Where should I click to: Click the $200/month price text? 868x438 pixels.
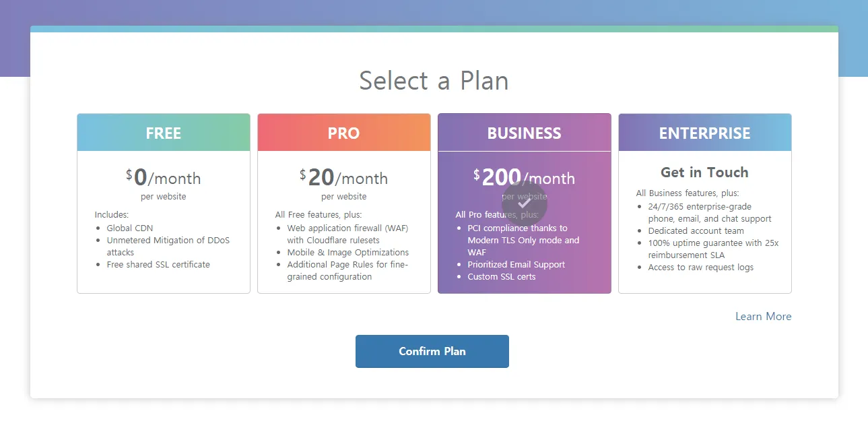pyautogui.click(x=525, y=178)
